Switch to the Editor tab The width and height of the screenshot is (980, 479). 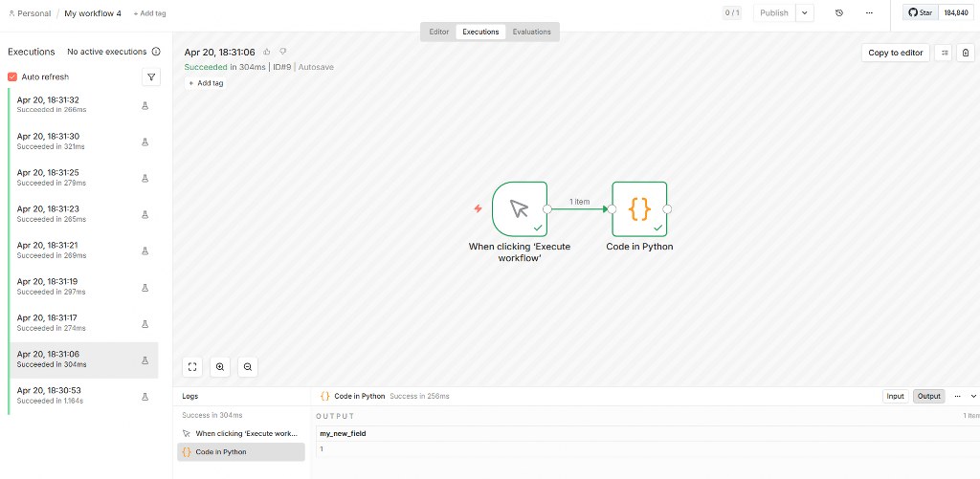point(438,32)
